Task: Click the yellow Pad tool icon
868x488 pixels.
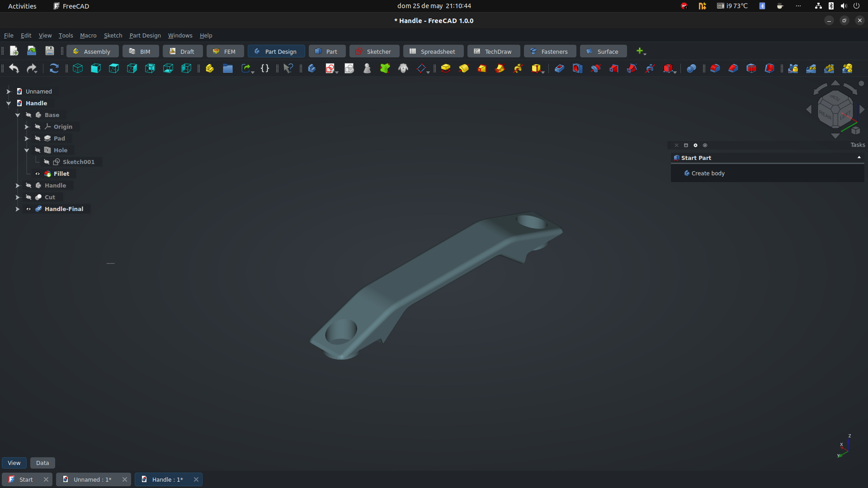Action: [446, 68]
